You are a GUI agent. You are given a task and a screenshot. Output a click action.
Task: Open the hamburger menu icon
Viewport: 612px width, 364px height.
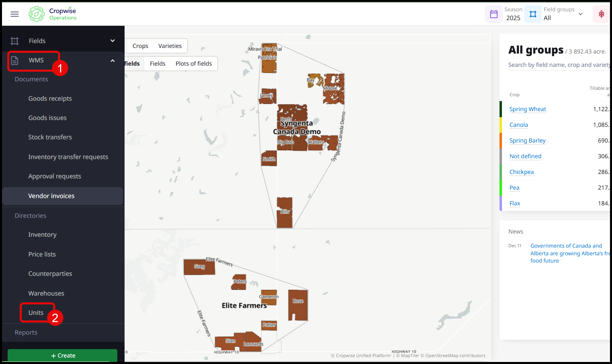pos(15,14)
